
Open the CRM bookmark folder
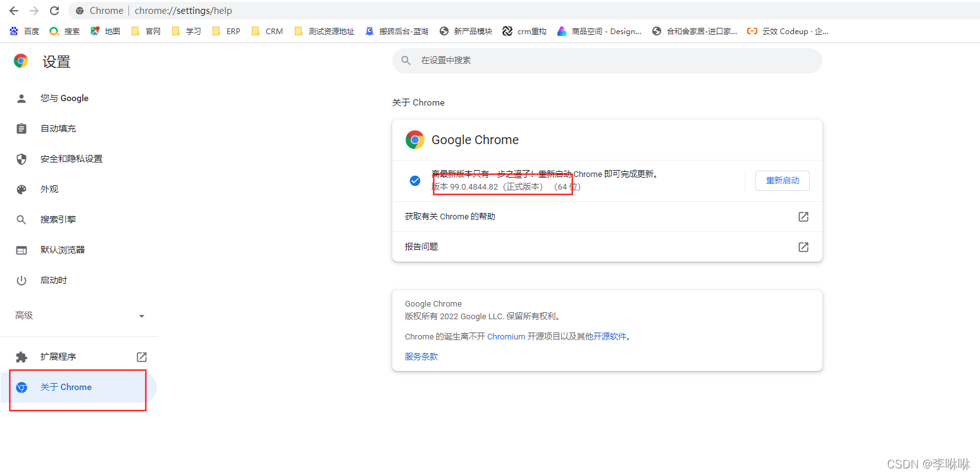(x=267, y=31)
